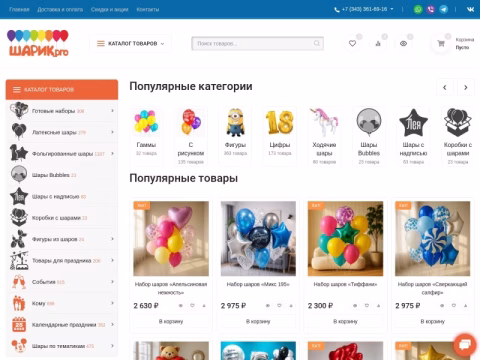Add «Микс 195» set to favorites

pos(279,305)
